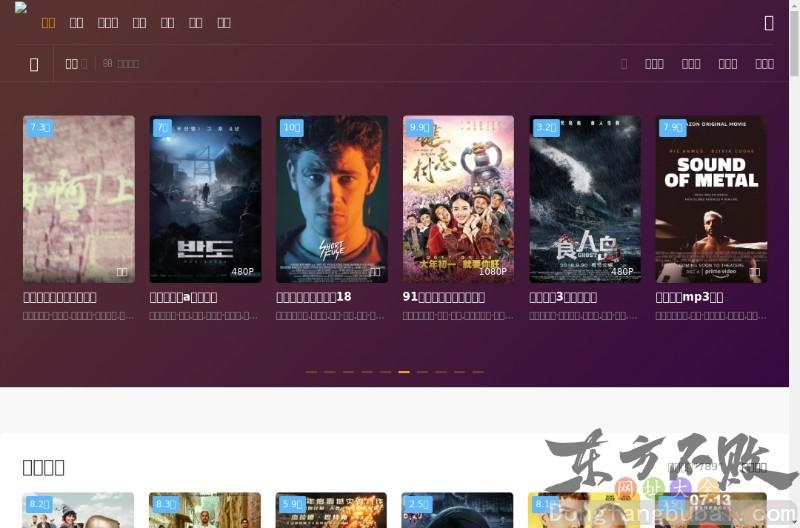Click the vertical page scrollbar thumb
The width and height of the screenshot is (800, 528).
click(x=794, y=43)
